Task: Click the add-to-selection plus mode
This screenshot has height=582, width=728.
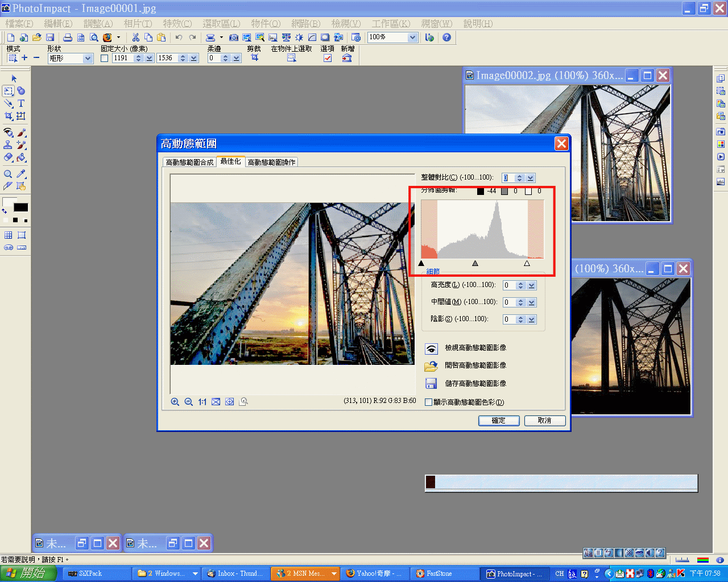Action: 24,58
